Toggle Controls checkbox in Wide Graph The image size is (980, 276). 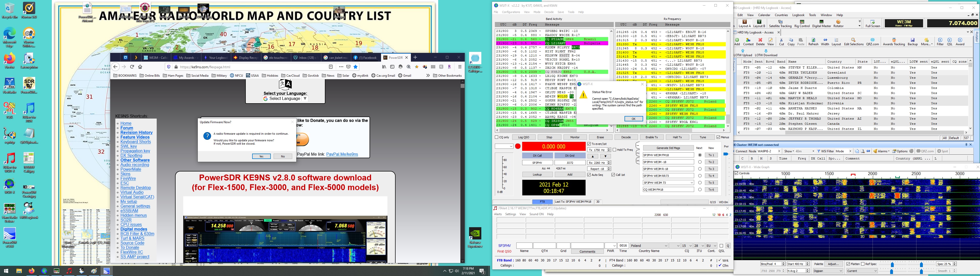click(737, 174)
